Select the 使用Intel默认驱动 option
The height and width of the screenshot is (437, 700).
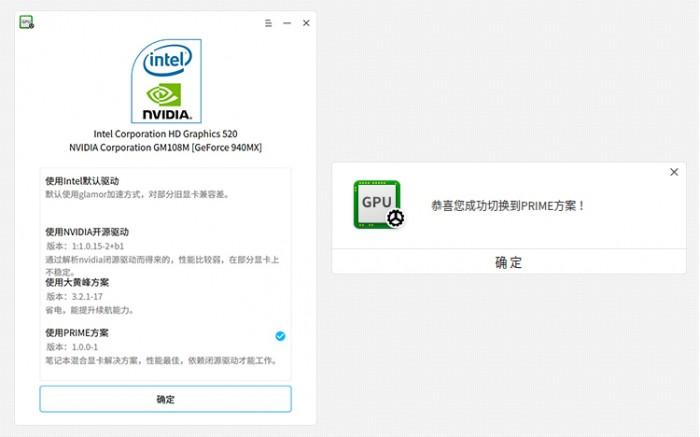[165, 187]
